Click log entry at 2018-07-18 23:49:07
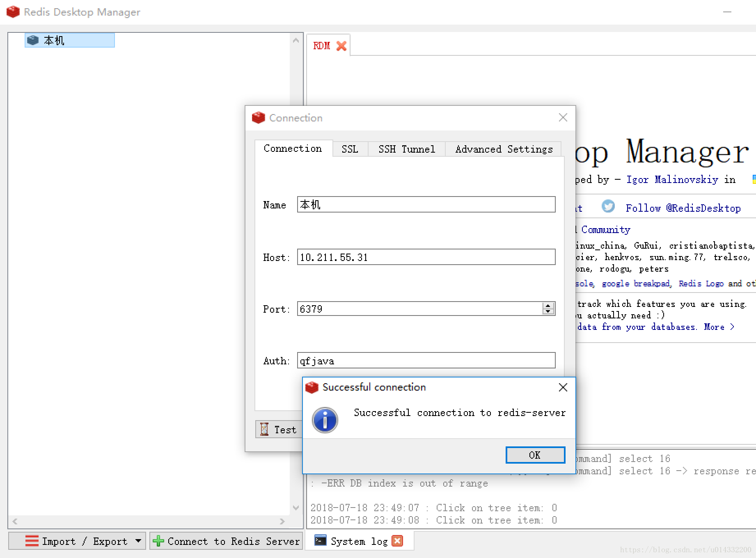 pos(434,508)
